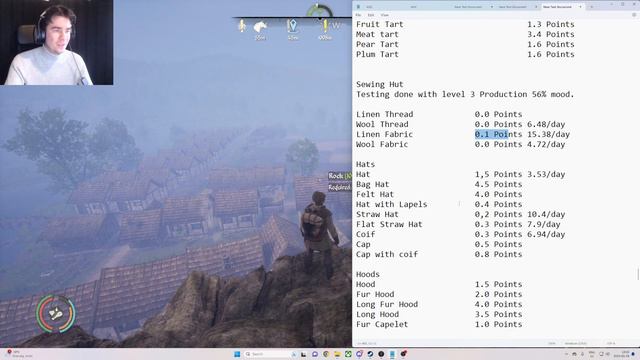Open the Windows Start menu
640x360 pixels.
tap(237, 354)
